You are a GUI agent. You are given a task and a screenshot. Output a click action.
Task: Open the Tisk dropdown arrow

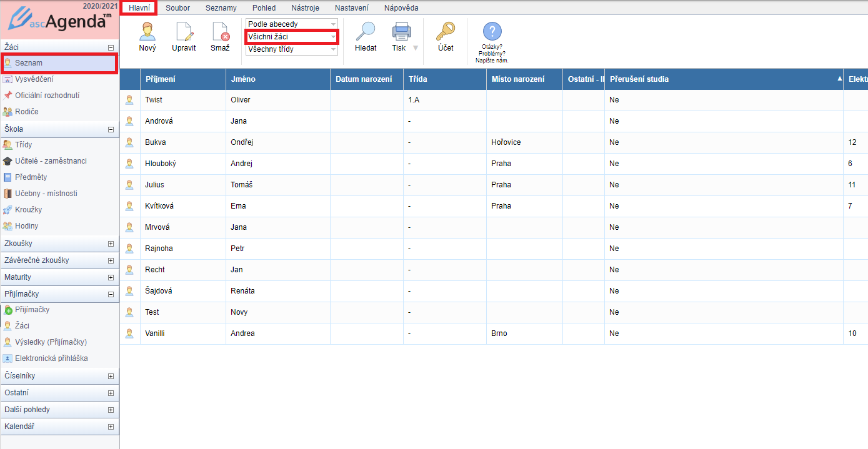tap(416, 48)
